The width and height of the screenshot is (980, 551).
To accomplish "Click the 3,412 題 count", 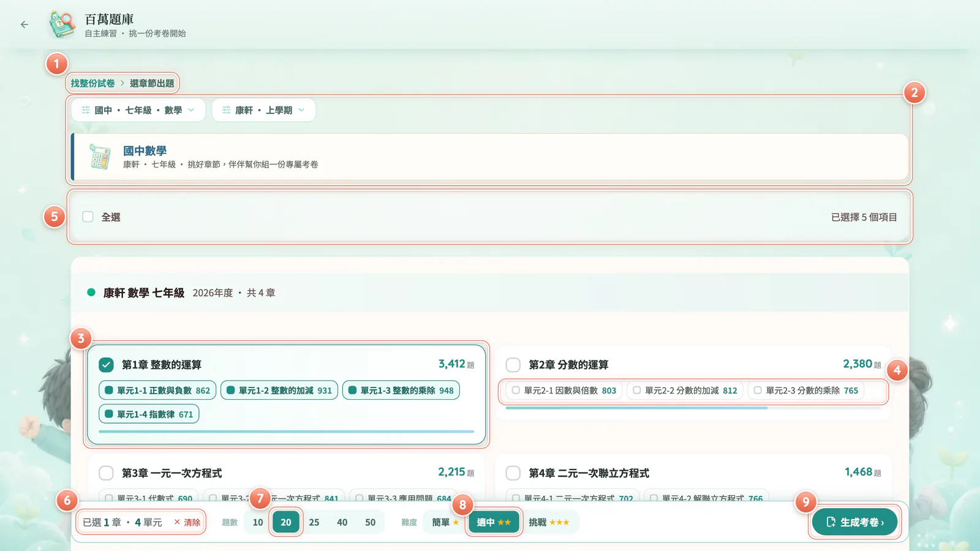I will pyautogui.click(x=456, y=364).
